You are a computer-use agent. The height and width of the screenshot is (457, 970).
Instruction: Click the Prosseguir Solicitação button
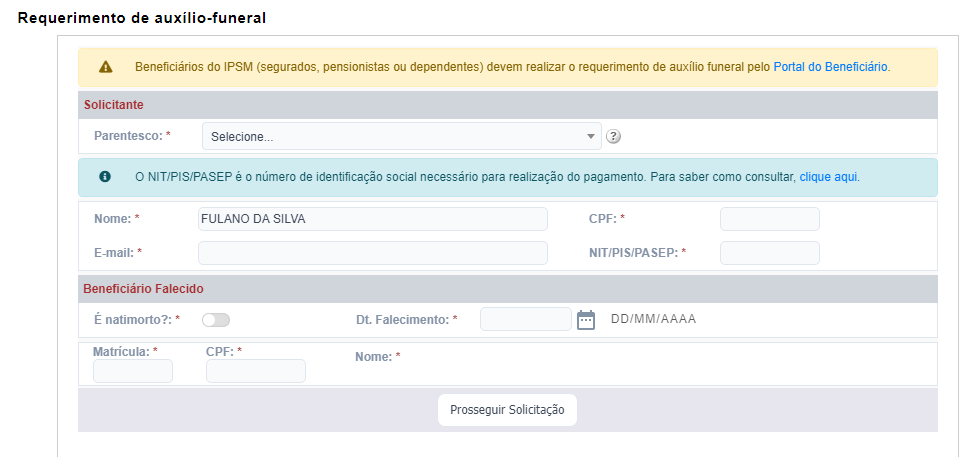(x=507, y=410)
